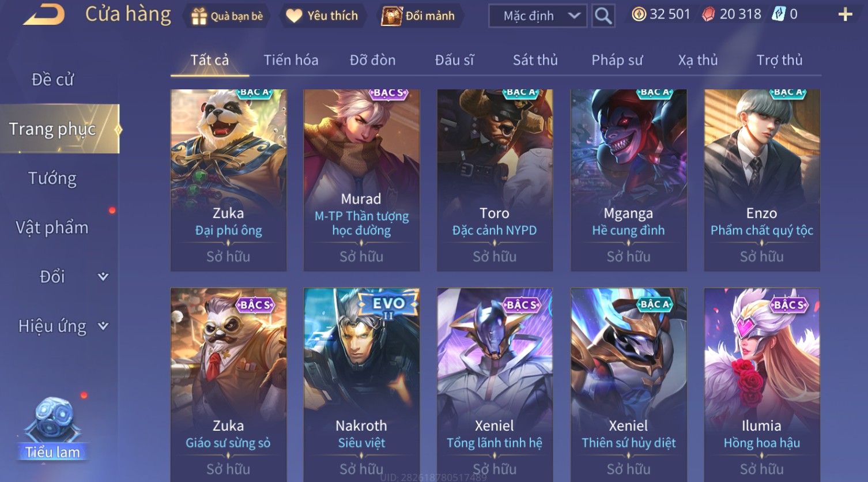The height and width of the screenshot is (482, 868).
Task: Go back using the golden arrow icon
Action: coord(44,14)
